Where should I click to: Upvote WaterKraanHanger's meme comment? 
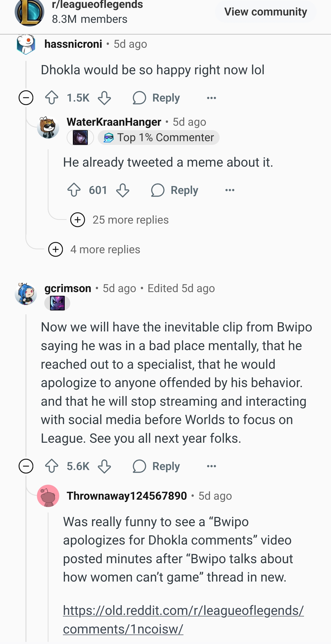[x=74, y=190]
